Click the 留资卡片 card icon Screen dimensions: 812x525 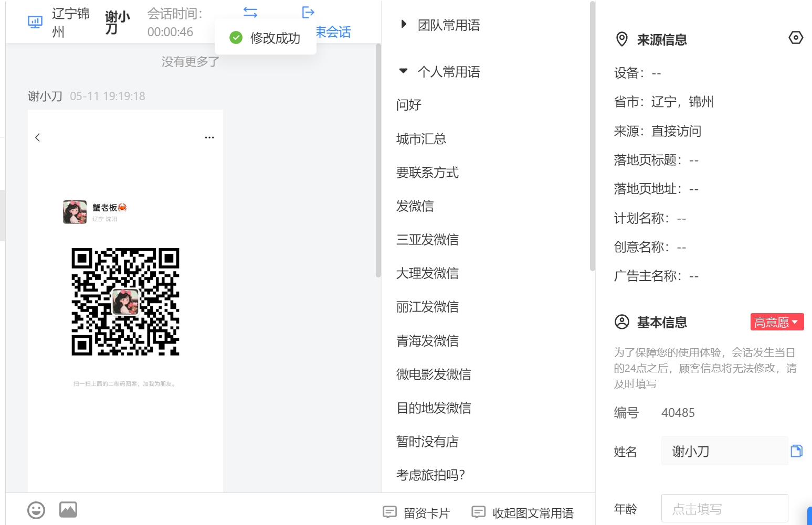tap(389, 512)
